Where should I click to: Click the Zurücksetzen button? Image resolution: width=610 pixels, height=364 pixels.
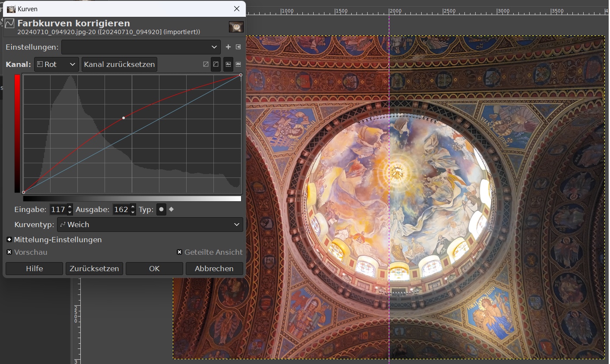tap(94, 269)
